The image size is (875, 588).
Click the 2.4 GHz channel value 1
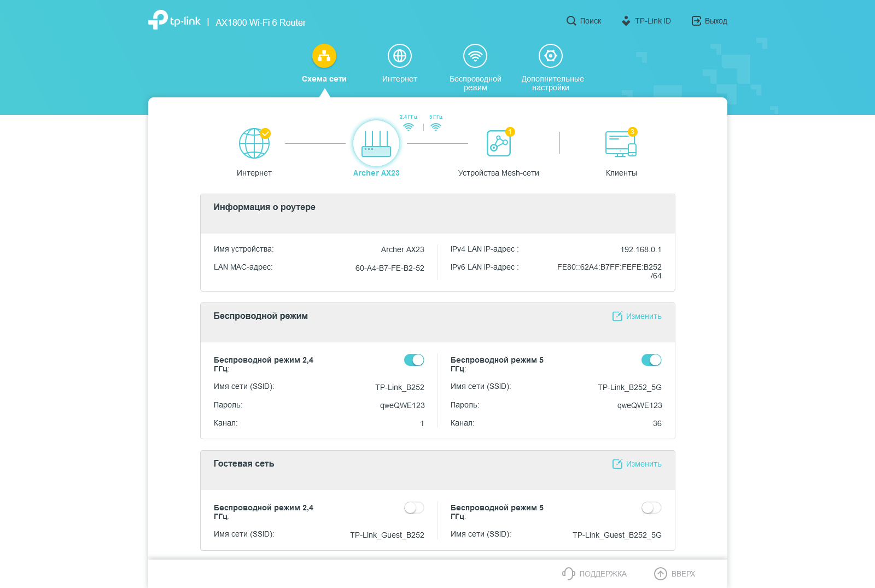(x=422, y=423)
